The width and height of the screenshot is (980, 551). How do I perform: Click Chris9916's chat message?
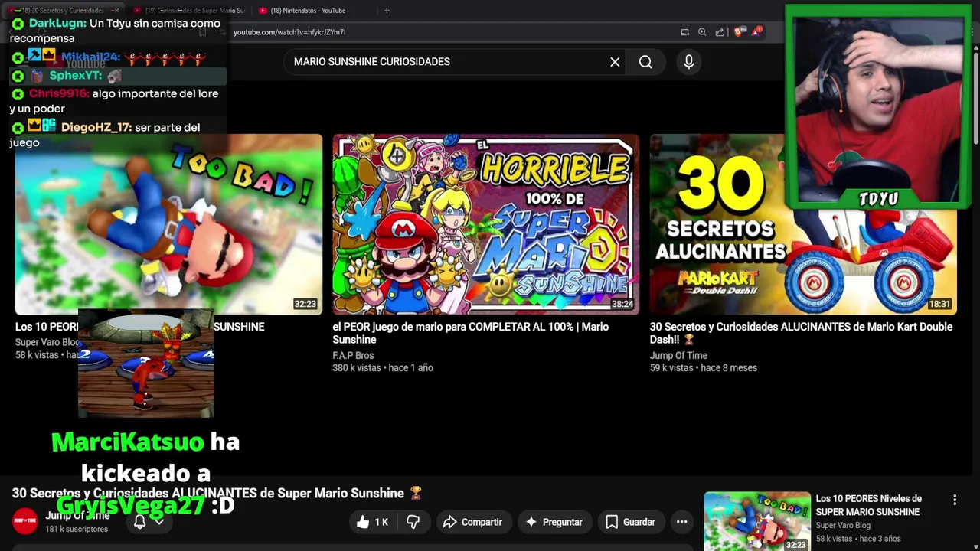115,101
